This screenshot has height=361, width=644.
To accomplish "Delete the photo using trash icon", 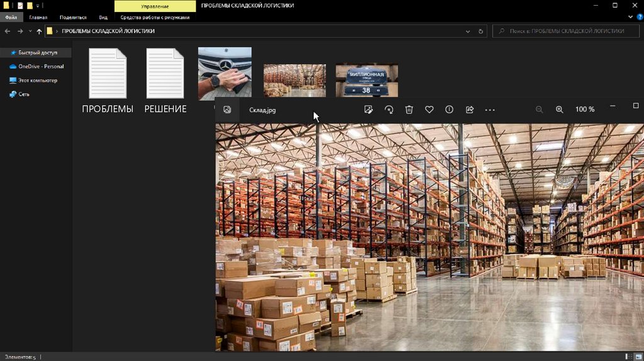I will (x=409, y=109).
